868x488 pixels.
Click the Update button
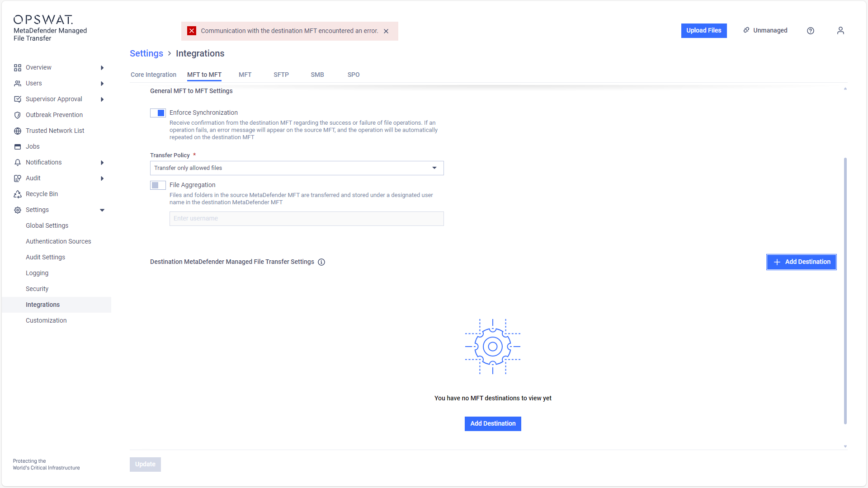point(145,465)
